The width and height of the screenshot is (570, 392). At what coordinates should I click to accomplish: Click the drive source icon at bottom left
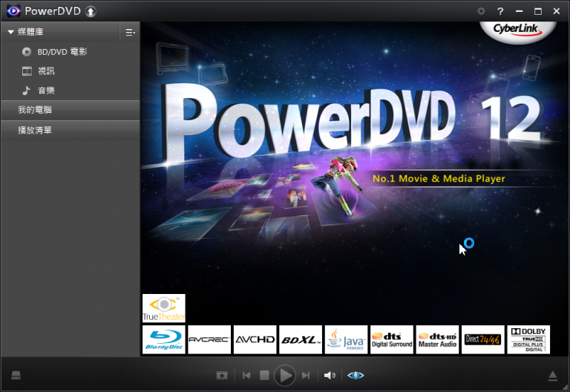(16, 375)
